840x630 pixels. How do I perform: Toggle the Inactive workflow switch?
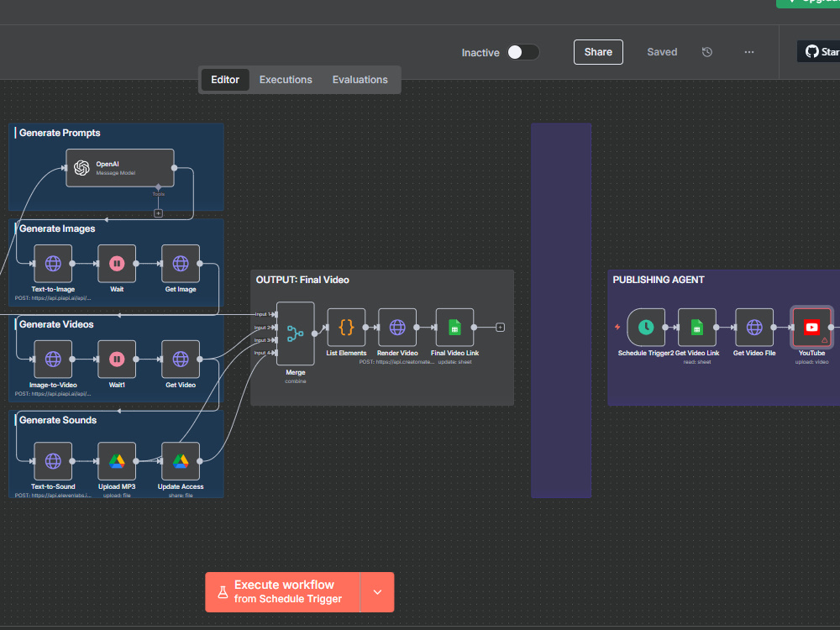[x=522, y=52]
